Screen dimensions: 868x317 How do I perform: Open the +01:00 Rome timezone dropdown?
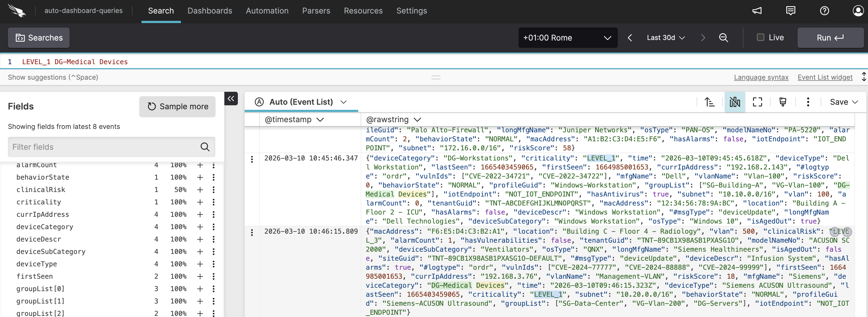click(567, 38)
